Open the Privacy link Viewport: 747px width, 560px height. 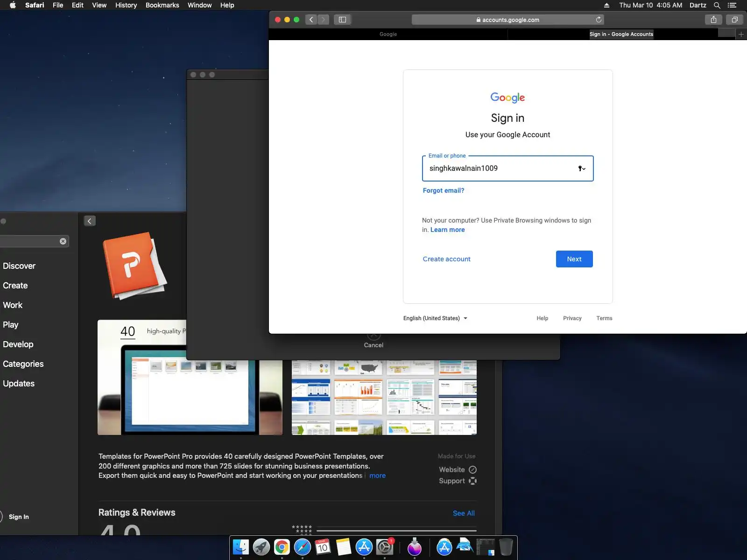572,318
